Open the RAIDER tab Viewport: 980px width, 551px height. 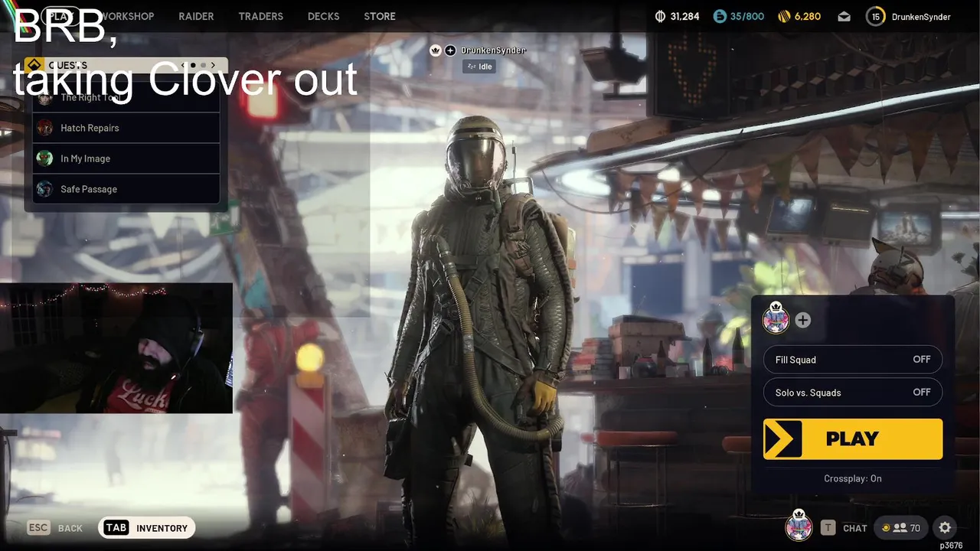pyautogui.click(x=196, y=16)
